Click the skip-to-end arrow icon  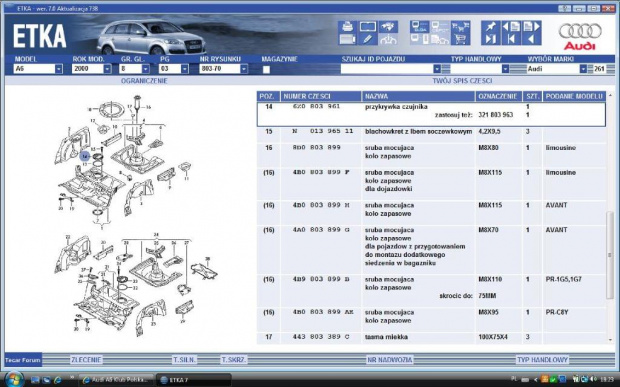[491, 39]
